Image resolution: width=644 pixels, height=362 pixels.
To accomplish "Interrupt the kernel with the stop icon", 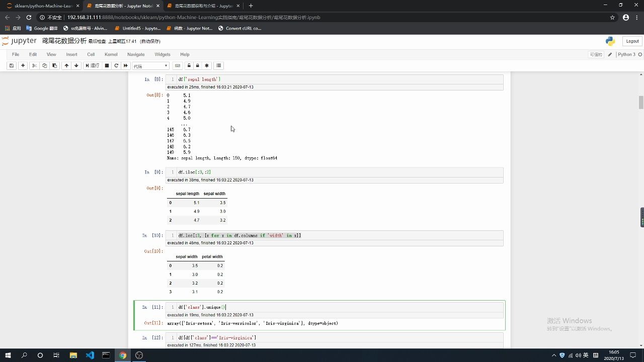I will click(x=106, y=65).
